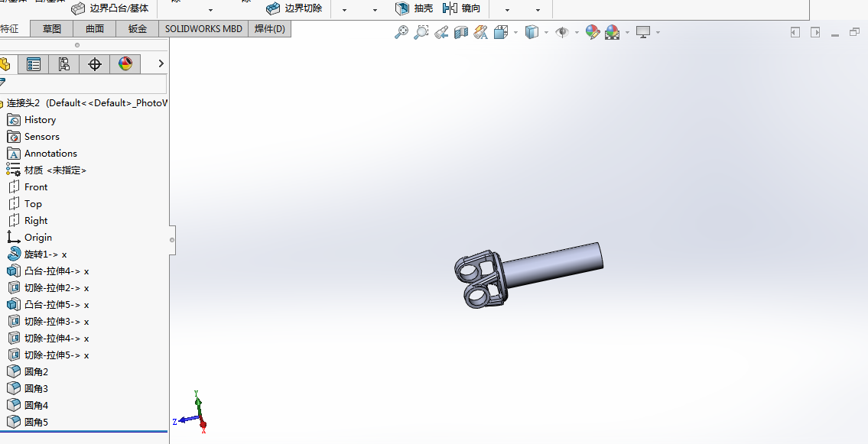
Task: Select the Shell (抽壳) tool
Action: (x=414, y=8)
